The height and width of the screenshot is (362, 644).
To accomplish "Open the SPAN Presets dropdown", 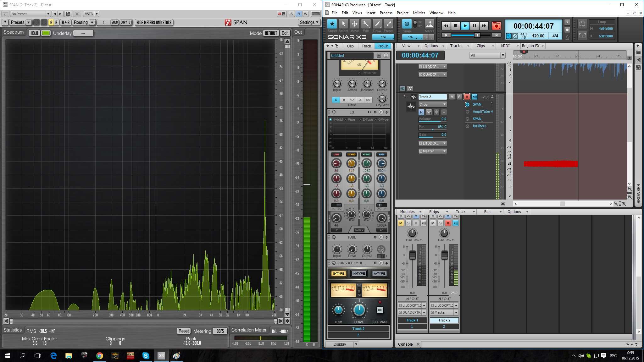I will (20, 22).
